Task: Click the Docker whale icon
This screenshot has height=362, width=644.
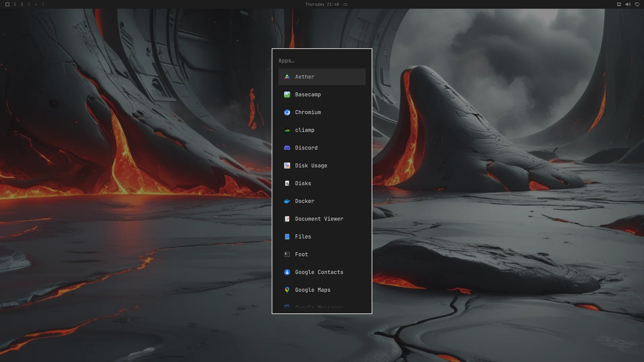Action: 287,201
